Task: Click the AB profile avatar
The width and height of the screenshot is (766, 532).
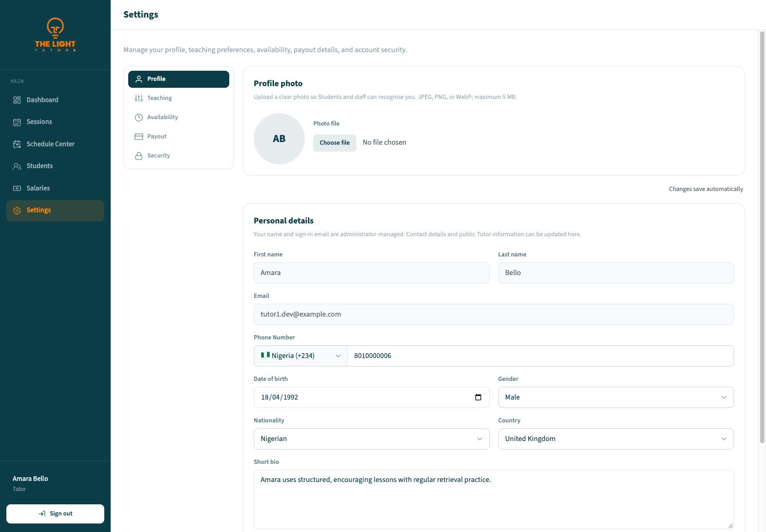Action: (x=279, y=139)
